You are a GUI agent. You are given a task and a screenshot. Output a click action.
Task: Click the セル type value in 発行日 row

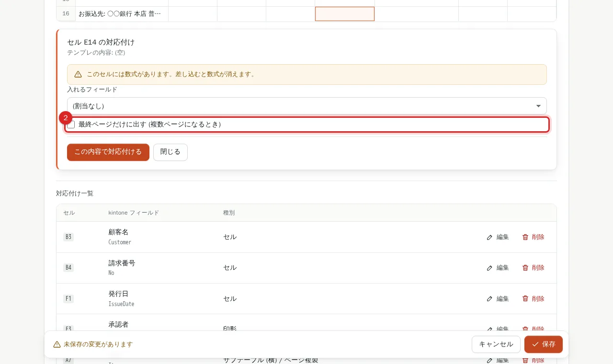tap(230, 298)
